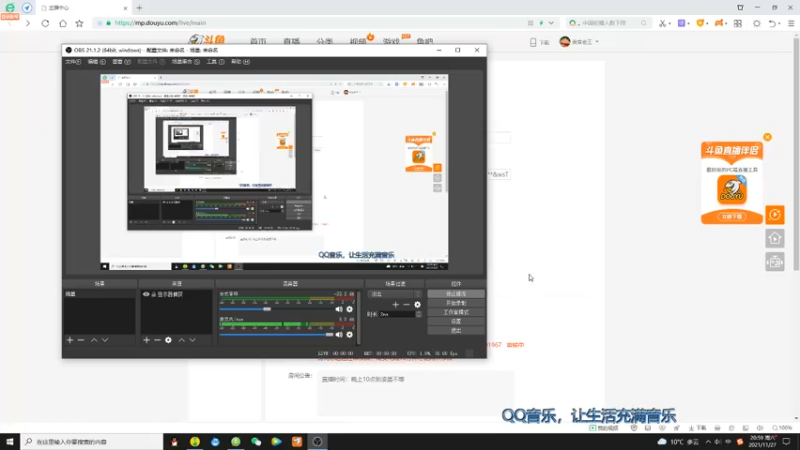The image size is (800, 450).
Task: Open the OBS Edit menu
Action: coord(96,62)
